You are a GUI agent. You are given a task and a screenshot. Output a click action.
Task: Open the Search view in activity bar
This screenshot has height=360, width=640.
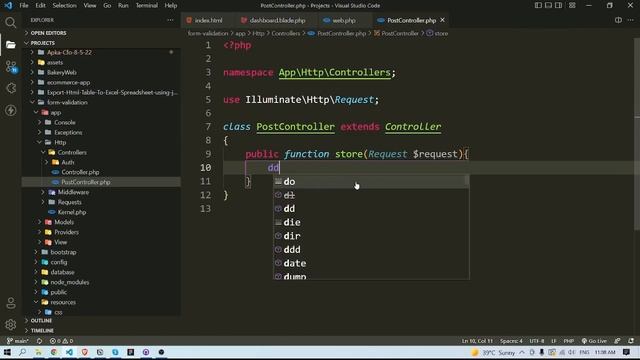point(11,22)
